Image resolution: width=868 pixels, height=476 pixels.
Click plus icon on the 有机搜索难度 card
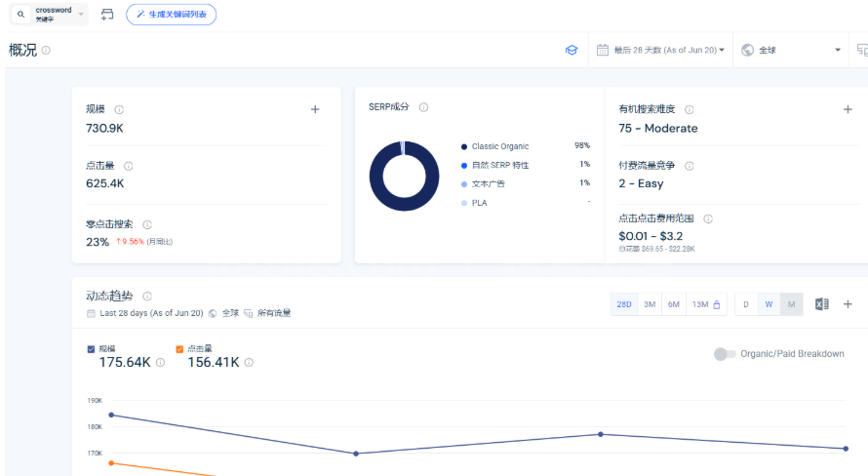(848, 109)
